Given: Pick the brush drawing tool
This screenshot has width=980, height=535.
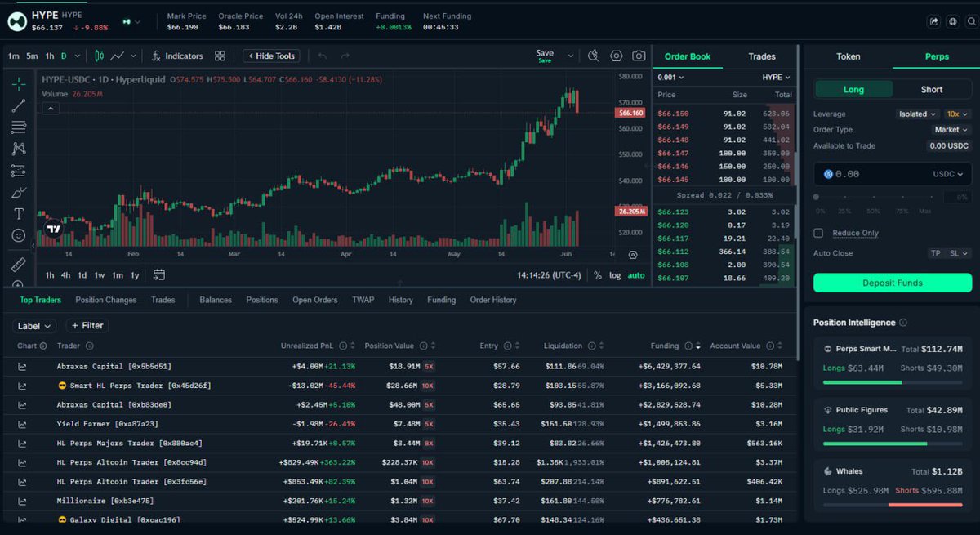Looking at the screenshot, I should coord(18,193).
